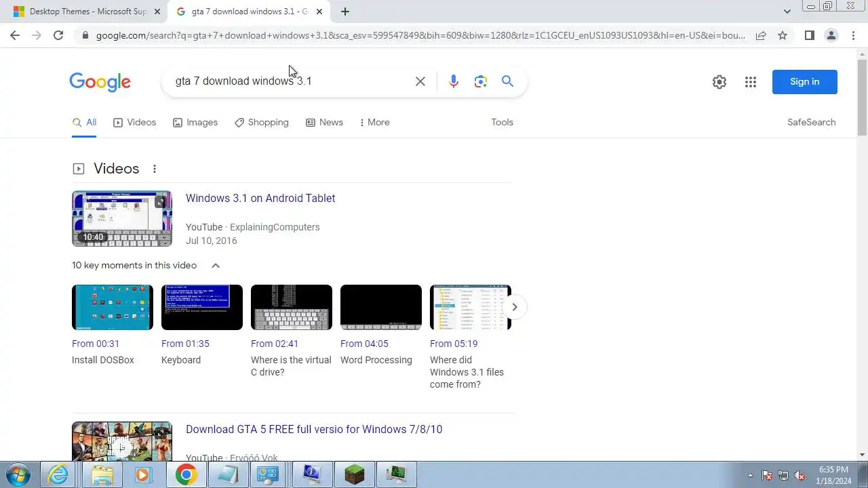868x488 pixels.
Task: Submit search with the magnifier icon
Action: point(507,81)
